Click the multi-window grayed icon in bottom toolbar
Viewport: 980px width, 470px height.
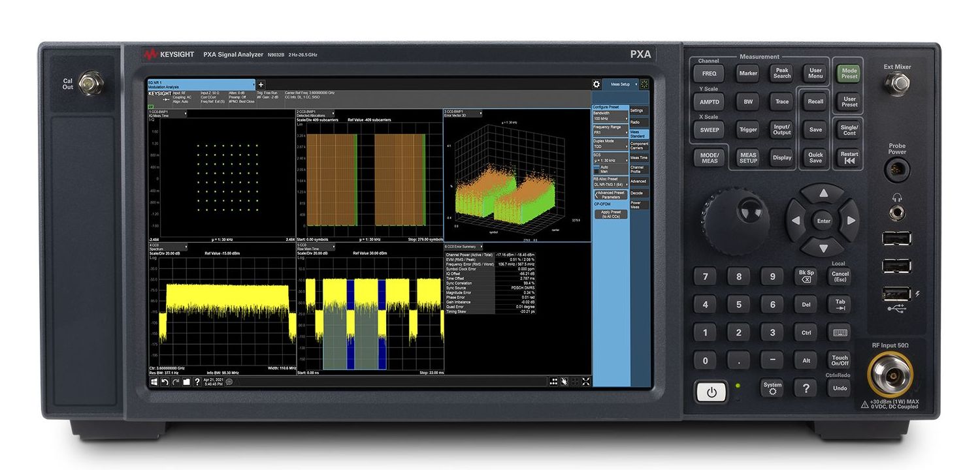coord(575,382)
